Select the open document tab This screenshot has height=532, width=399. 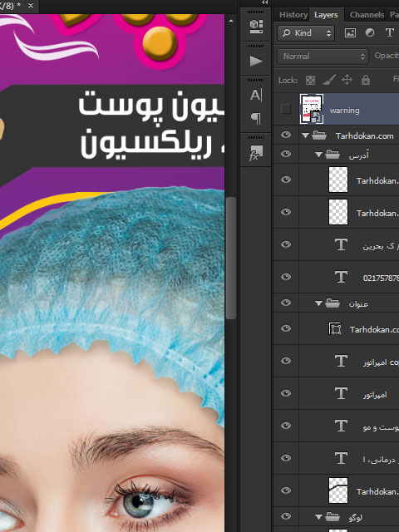pyautogui.click(x=18, y=6)
